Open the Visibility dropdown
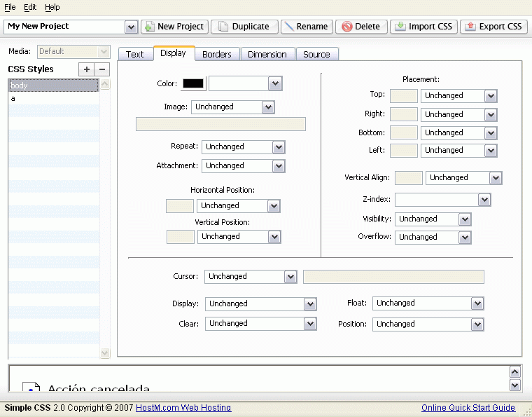The image size is (532, 417). click(465, 219)
